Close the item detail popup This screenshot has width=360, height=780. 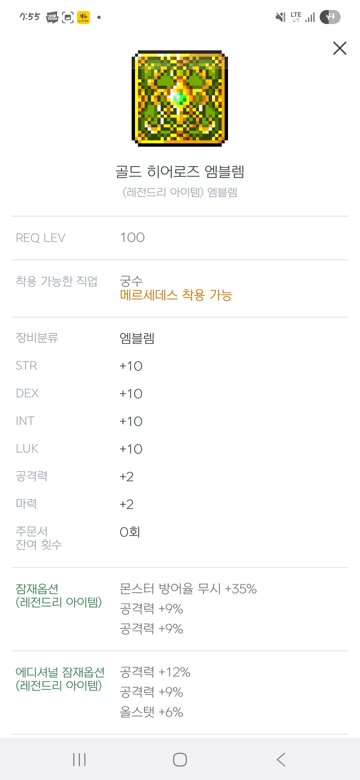[x=340, y=48]
